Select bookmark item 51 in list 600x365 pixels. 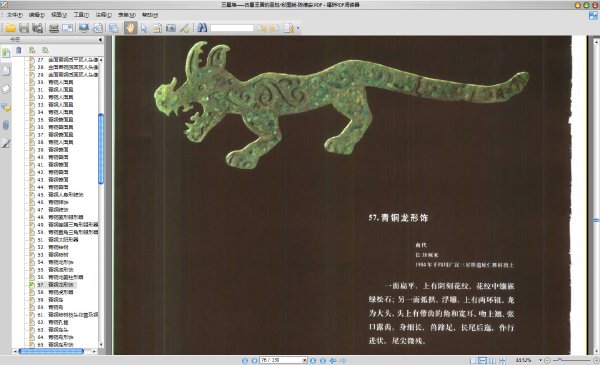[x=58, y=240]
